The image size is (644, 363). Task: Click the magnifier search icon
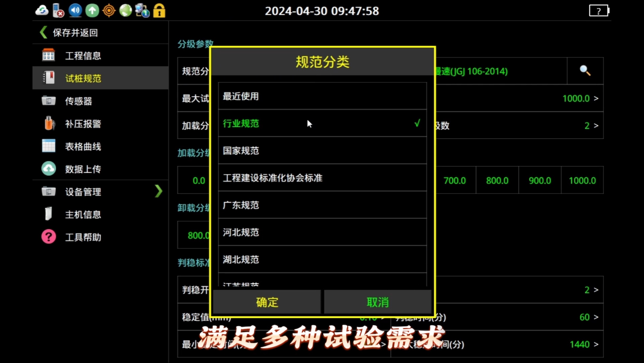point(585,71)
